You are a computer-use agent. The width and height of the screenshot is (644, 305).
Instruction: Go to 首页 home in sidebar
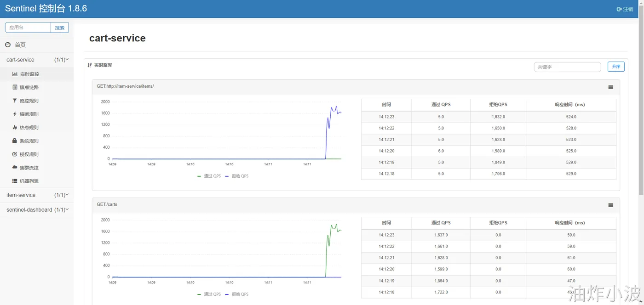20,45
